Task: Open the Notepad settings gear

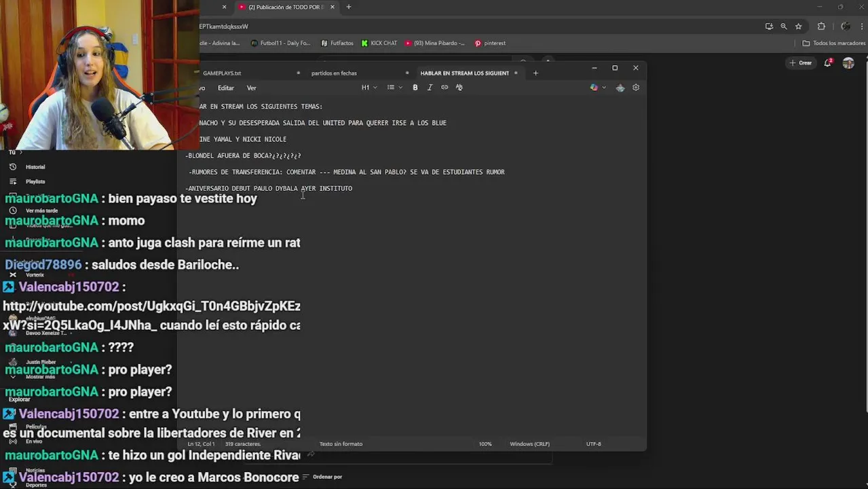Action: click(636, 88)
